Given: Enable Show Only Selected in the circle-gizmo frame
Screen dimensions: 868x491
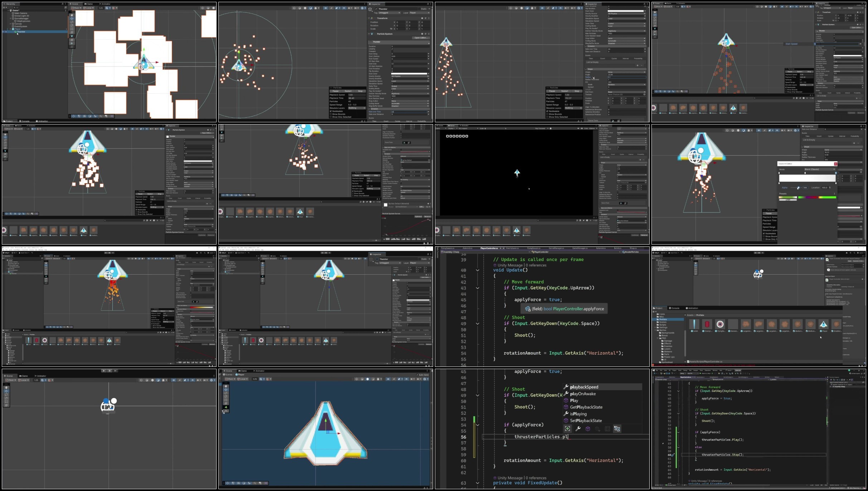Looking at the screenshot, I should pyautogui.click(x=331, y=117).
